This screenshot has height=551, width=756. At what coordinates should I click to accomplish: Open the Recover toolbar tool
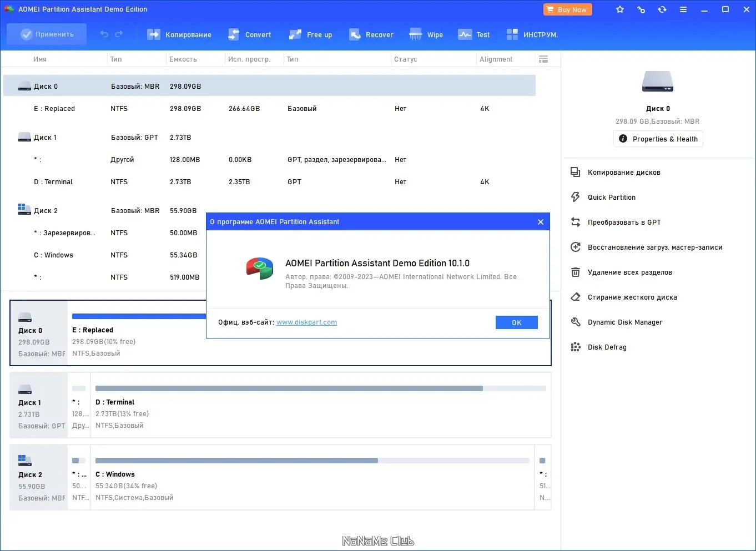pyautogui.click(x=371, y=34)
